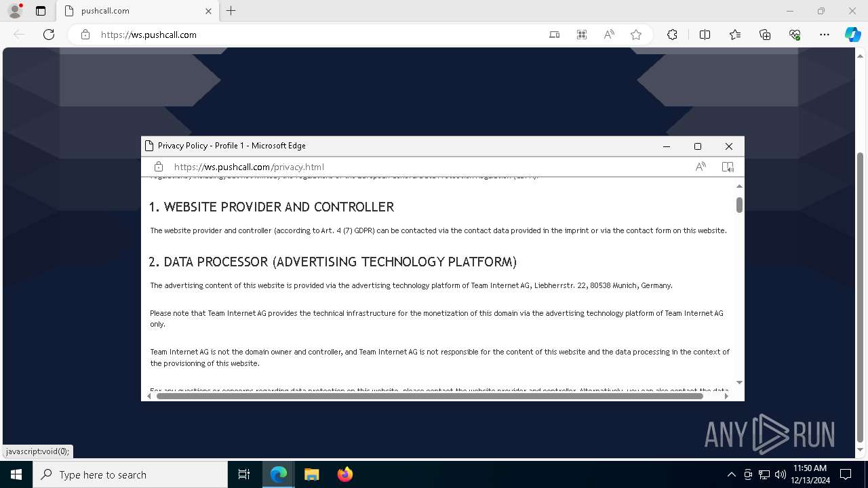Open the tab actions menu icon
Screen dimensions: 868x488
coord(41,11)
